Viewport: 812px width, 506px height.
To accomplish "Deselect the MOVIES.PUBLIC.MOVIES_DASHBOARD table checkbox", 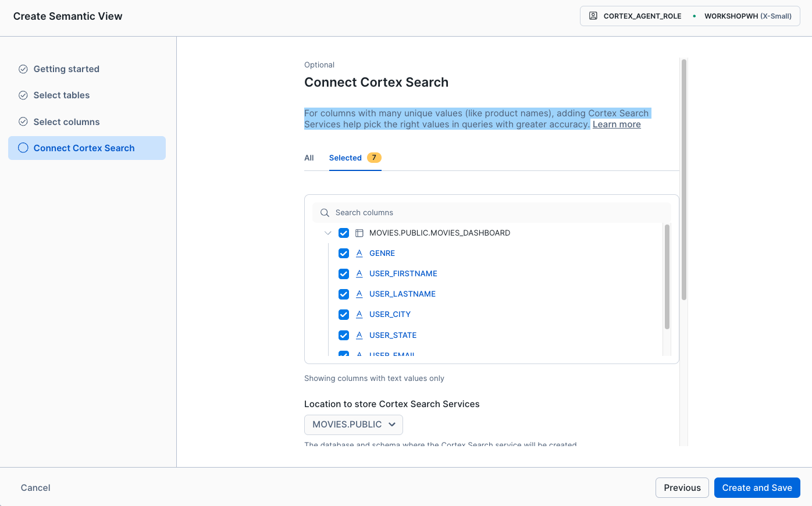I will tap(344, 233).
